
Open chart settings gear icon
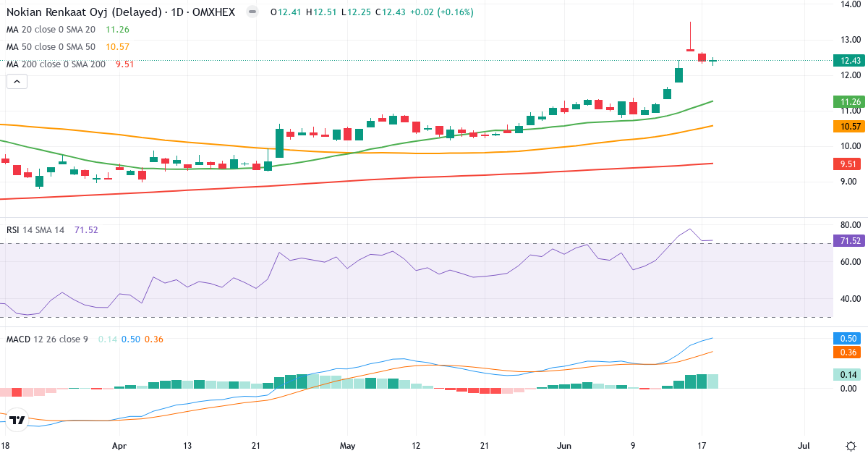[851, 445]
